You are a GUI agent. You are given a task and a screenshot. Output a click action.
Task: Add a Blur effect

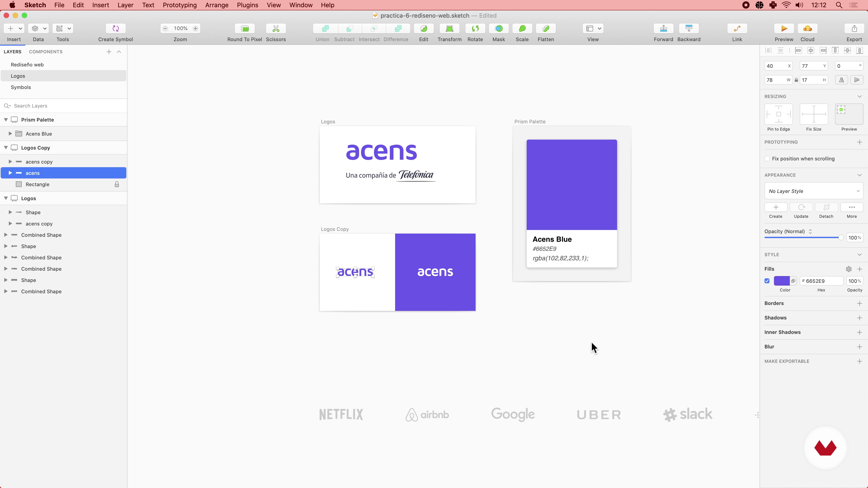point(860,347)
